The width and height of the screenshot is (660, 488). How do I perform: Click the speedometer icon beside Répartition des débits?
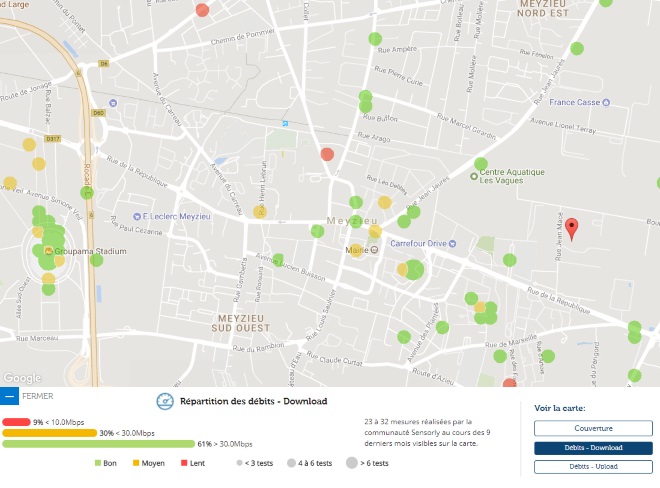click(165, 402)
